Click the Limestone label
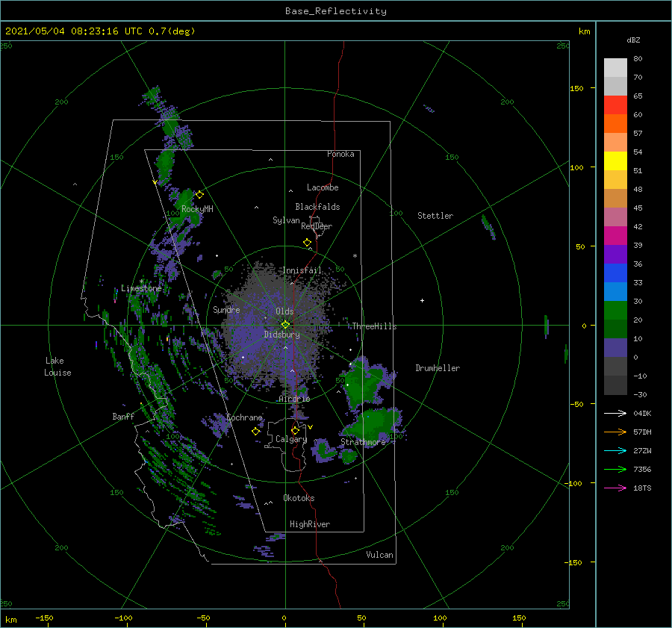 point(141,288)
